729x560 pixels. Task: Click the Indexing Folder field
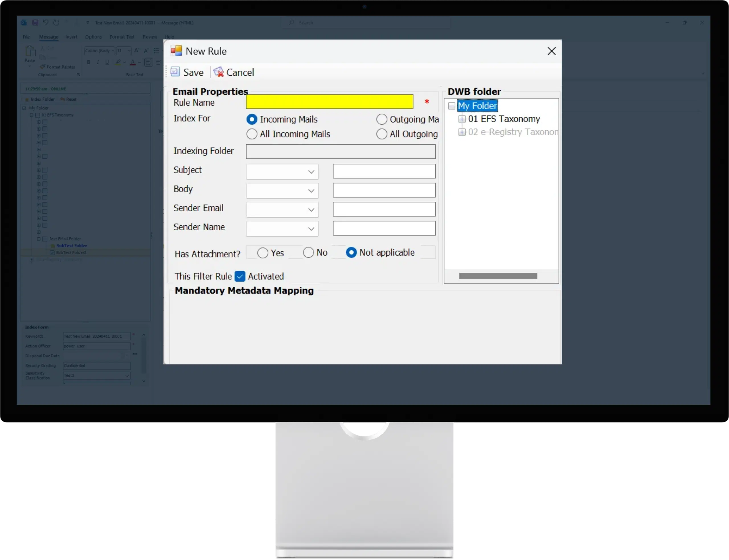coord(341,152)
